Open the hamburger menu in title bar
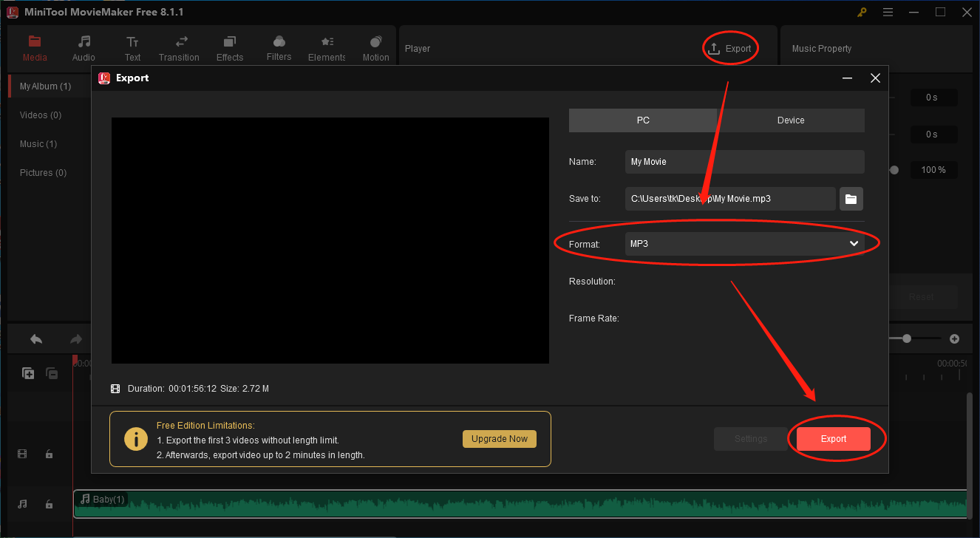The image size is (980, 538). 888,12
